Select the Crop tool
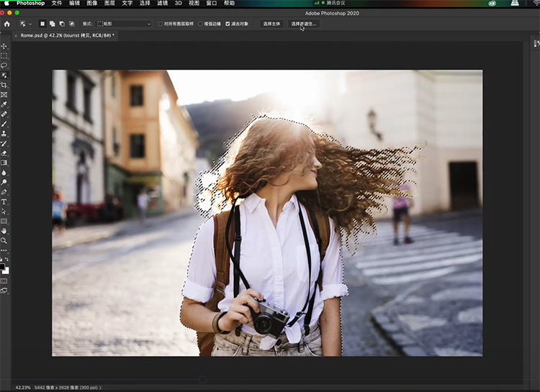Viewport: 540px width, 392px height. click(4, 85)
